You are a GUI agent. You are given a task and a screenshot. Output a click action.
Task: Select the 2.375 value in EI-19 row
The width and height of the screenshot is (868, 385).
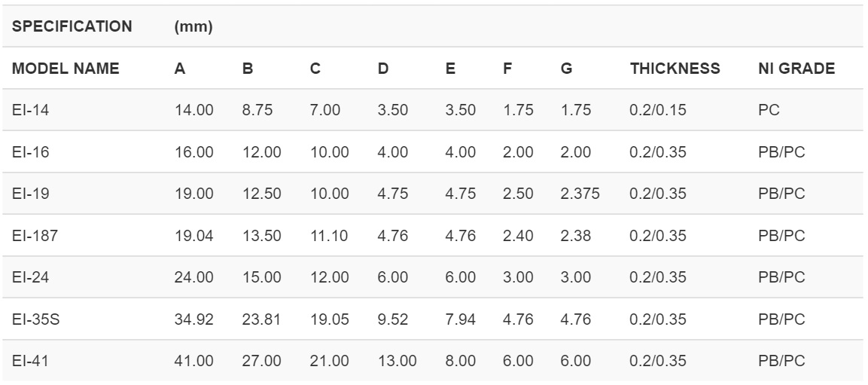point(580,194)
